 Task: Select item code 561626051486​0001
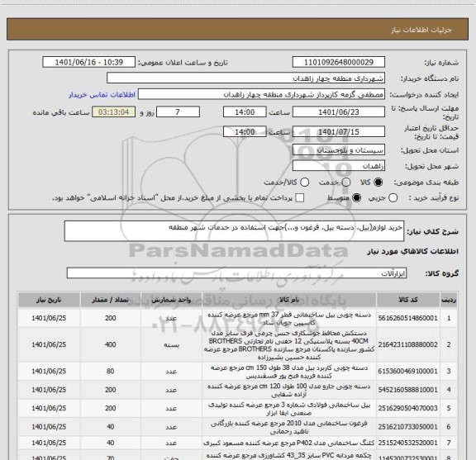click(408, 318)
